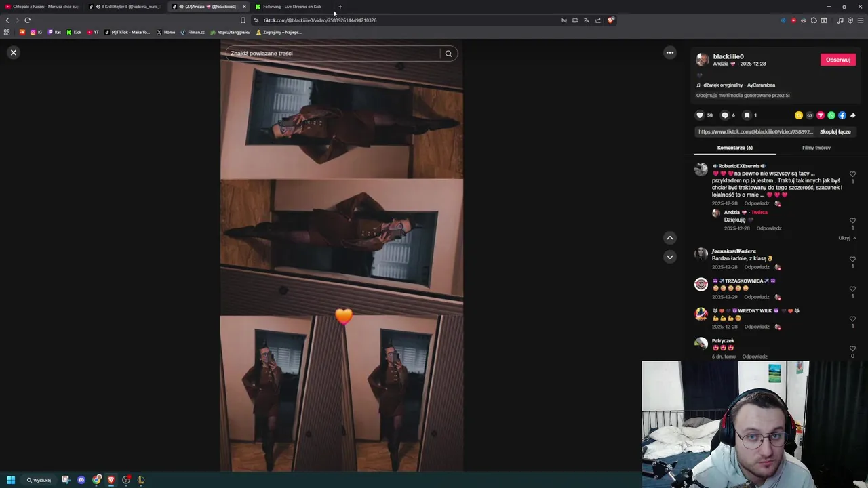Go to next video with down arrow
Screen dimensions: 868x488
[x=669, y=257]
